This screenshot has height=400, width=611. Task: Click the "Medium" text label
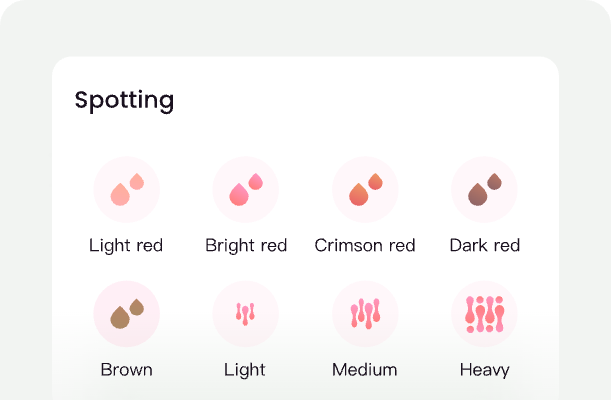pyautogui.click(x=365, y=370)
